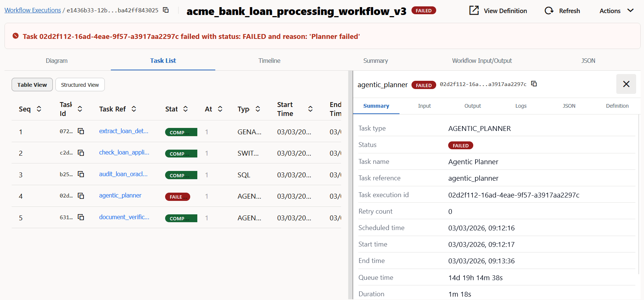Screen dimensions: 644x300
Task: Click FAILE status badge in row 4
Action: (x=177, y=197)
